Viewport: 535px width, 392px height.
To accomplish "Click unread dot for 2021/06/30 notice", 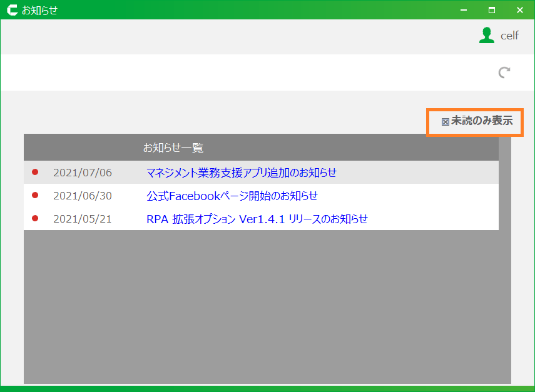I will (35, 195).
